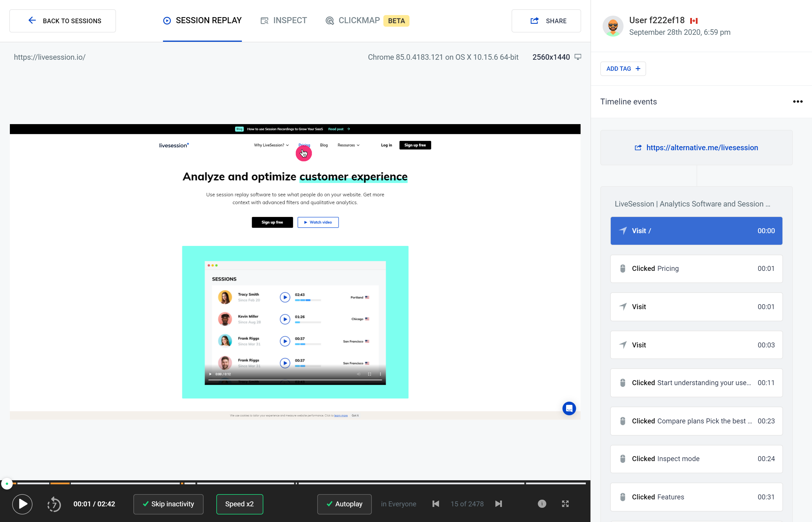Image resolution: width=812 pixels, height=522 pixels.
Task: Skip to next session arrow icon
Action: 499,504
